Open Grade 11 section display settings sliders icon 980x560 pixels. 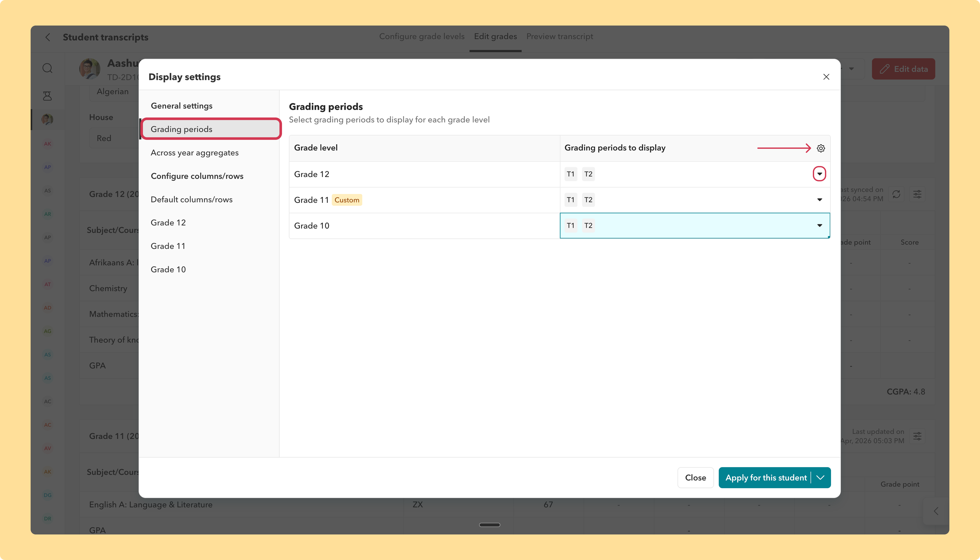(917, 436)
